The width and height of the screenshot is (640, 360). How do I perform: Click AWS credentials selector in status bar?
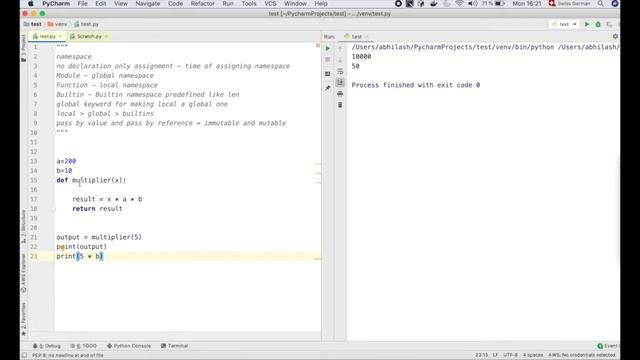pos(582,355)
